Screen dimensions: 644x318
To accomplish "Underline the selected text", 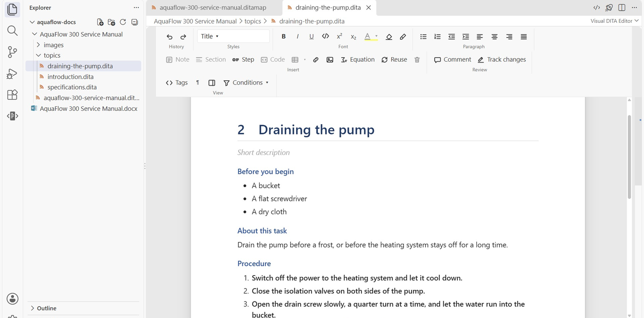I will [x=312, y=37].
